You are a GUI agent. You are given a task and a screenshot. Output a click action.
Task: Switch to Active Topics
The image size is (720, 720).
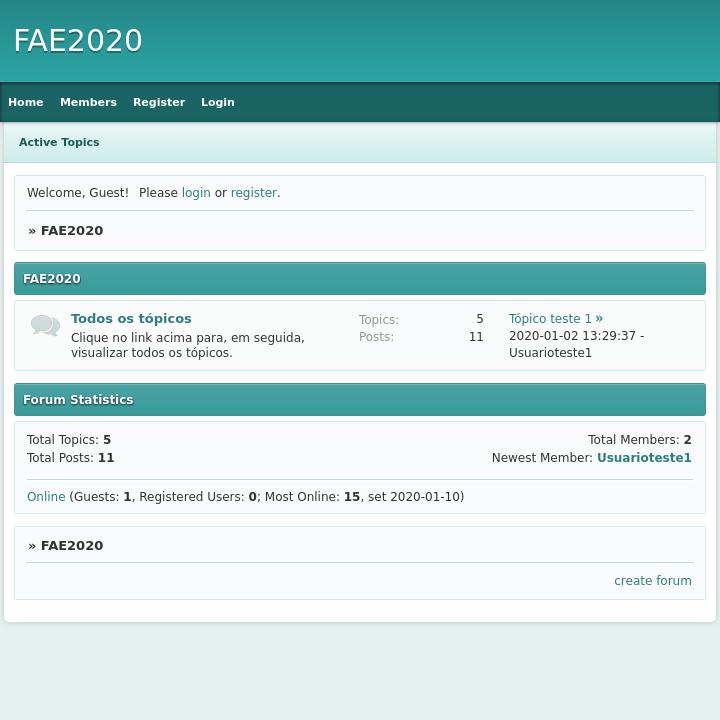point(59,142)
